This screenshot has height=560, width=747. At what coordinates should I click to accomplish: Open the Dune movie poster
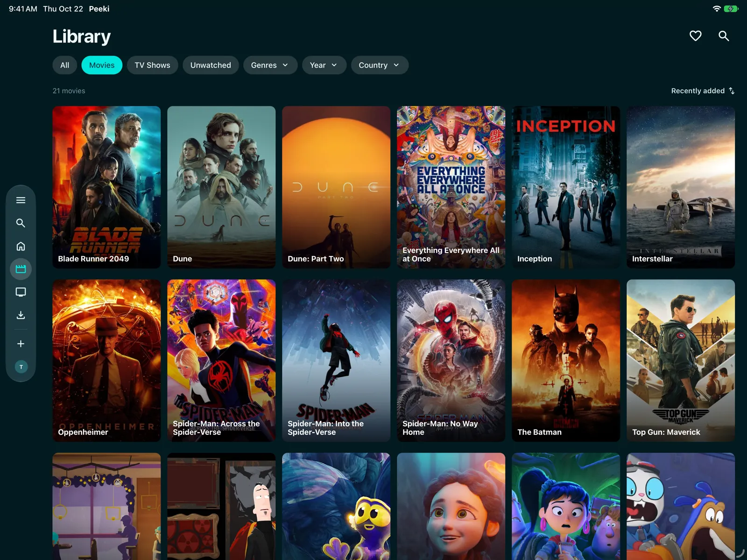click(221, 187)
